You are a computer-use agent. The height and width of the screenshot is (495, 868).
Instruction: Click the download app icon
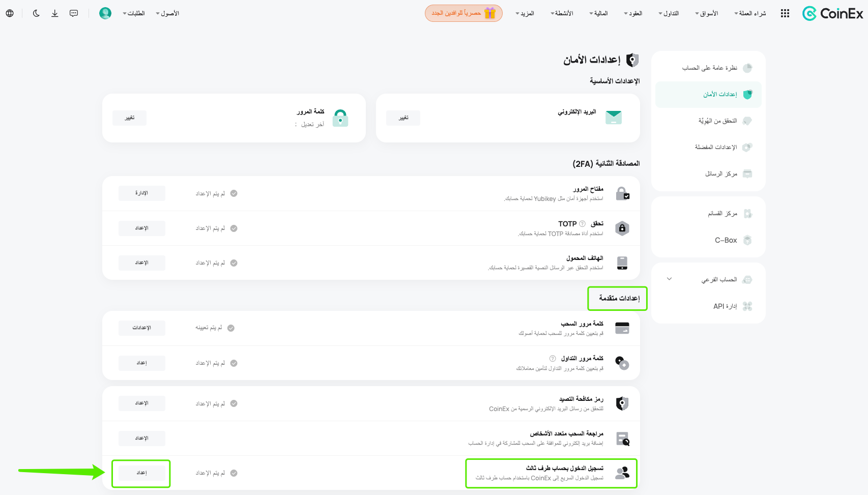55,13
